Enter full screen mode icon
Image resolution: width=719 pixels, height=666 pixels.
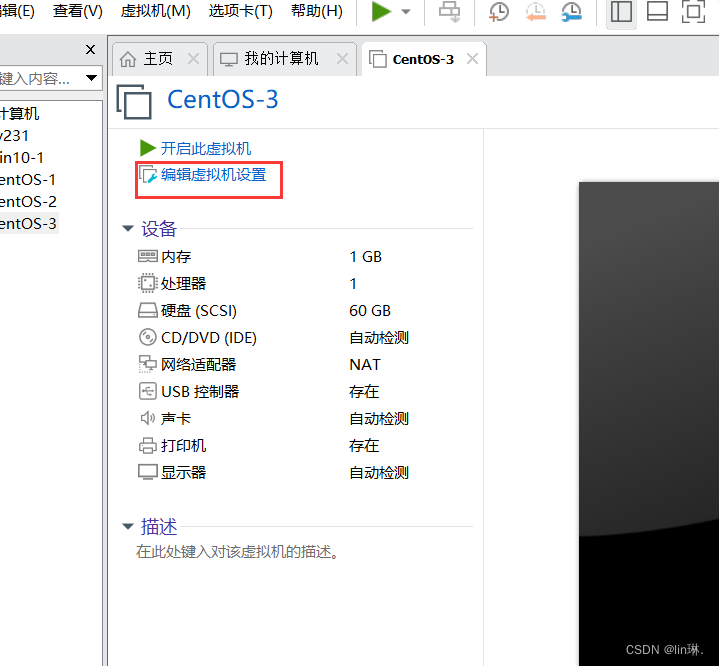click(693, 11)
